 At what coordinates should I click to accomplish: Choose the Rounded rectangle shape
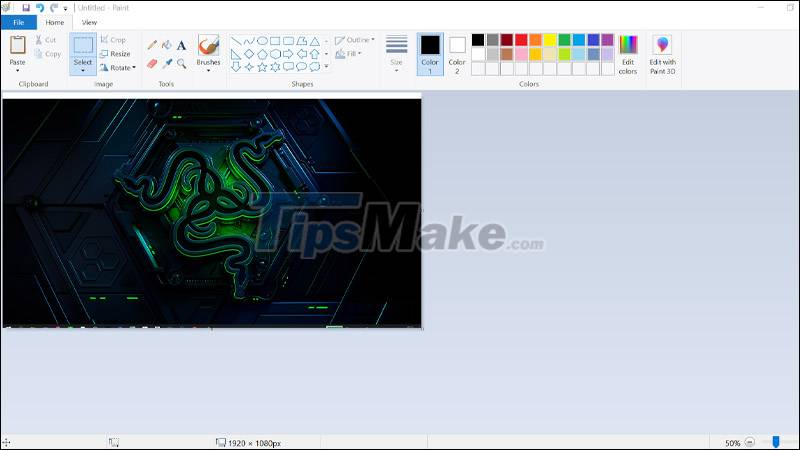tap(289, 41)
